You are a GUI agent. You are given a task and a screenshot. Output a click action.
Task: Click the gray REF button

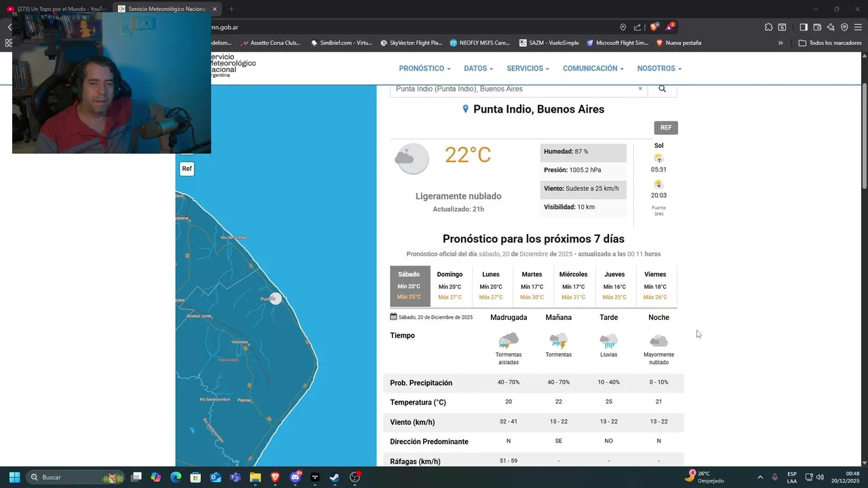(666, 127)
